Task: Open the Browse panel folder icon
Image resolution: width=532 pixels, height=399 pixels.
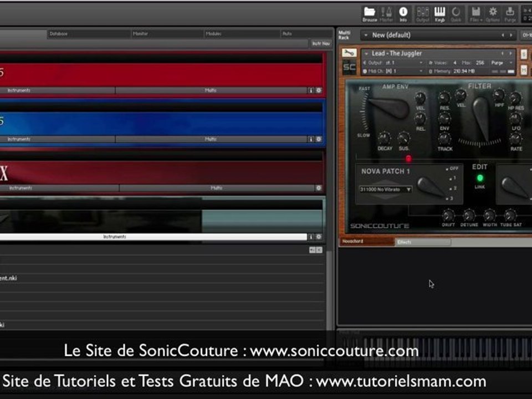Action: [370, 14]
